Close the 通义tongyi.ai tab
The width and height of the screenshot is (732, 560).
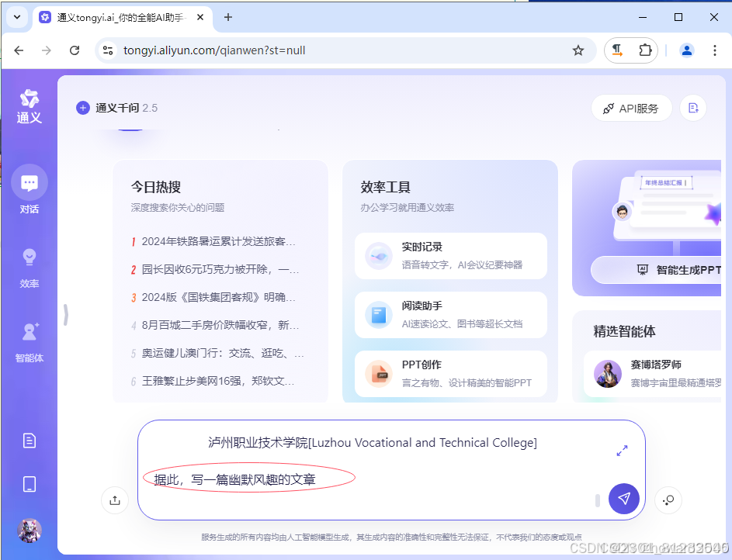tap(199, 17)
